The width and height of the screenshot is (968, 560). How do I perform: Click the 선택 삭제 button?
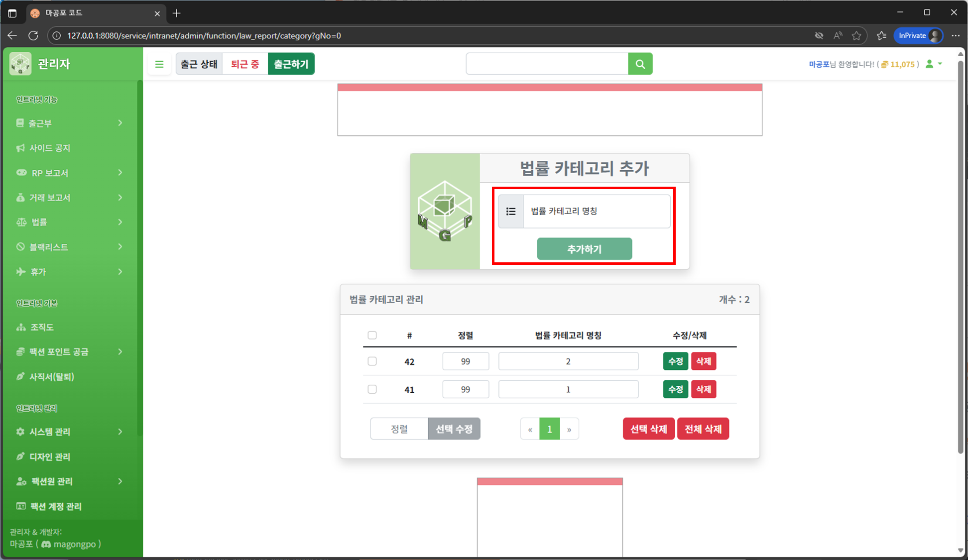tap(649, 429)
